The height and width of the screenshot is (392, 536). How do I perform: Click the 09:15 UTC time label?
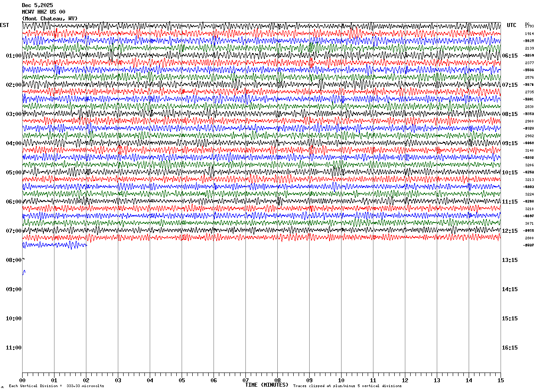509,143
